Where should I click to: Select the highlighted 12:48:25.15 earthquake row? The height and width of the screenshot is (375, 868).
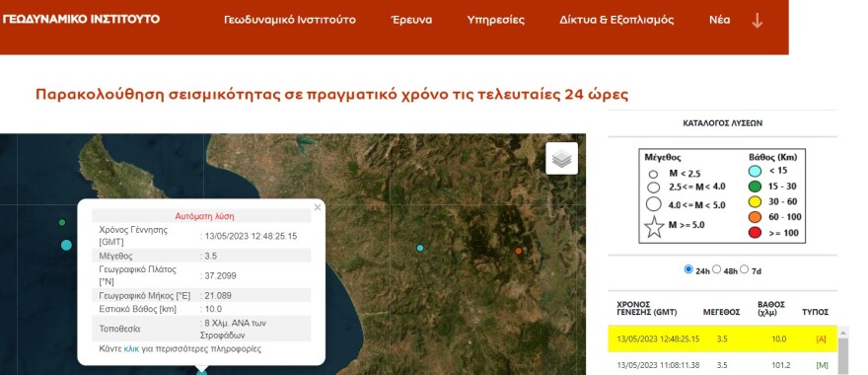coord(722,339)
